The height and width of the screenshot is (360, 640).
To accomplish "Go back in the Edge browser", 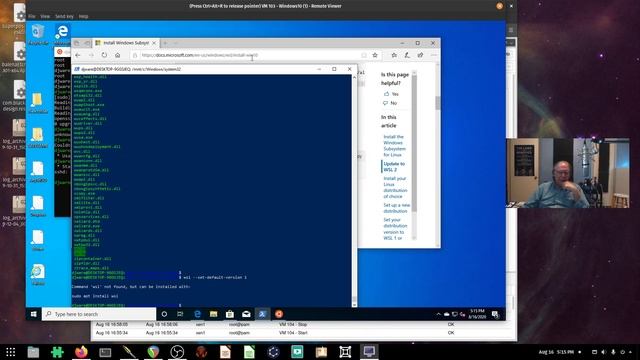I will [x=78, y=55].
